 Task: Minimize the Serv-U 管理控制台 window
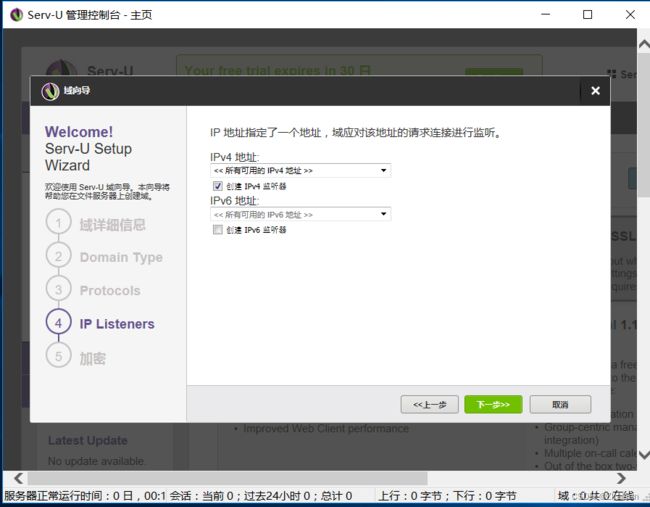coord(546,15)
